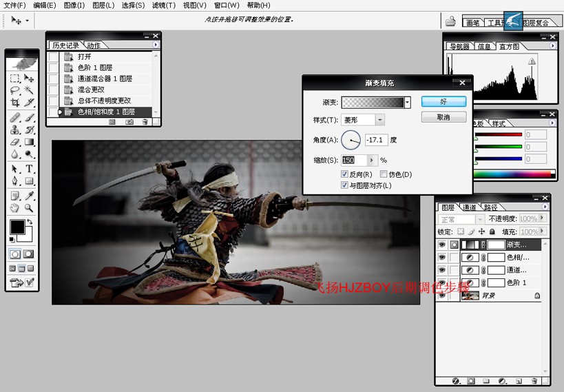Select the Rectangular Marquee tool

coord(15,78)
